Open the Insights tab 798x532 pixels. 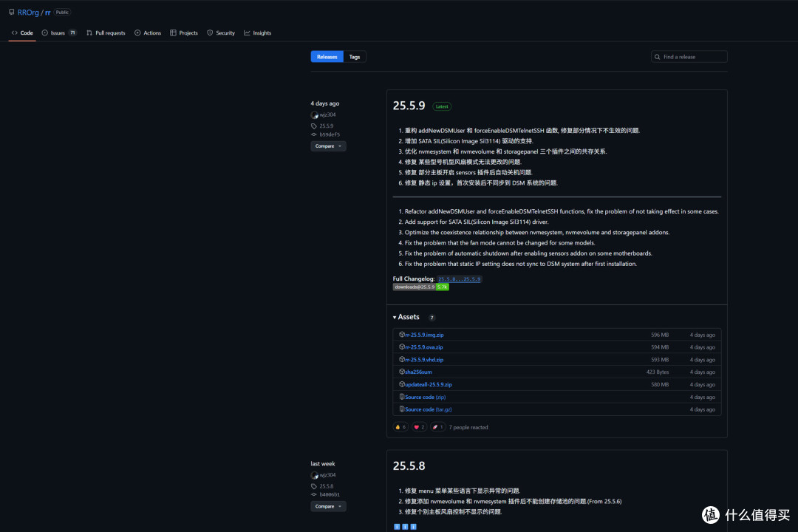(x=258, y=33)
